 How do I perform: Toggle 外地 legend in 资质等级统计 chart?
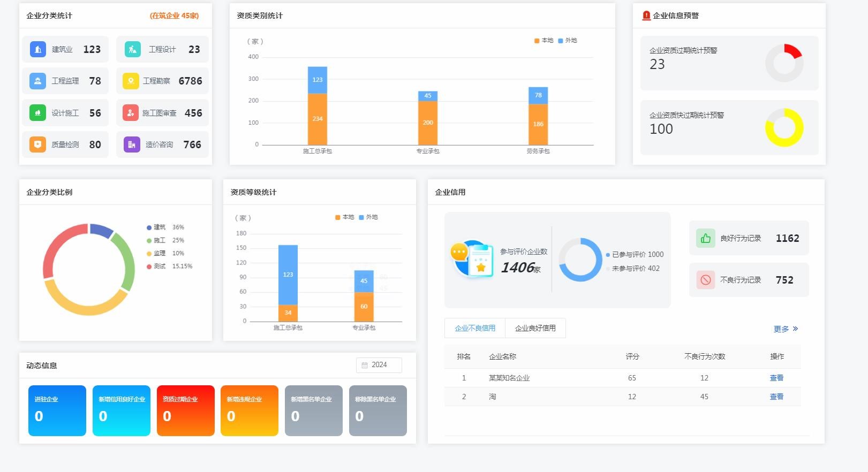pyautogui.click(x=368, y=217)
